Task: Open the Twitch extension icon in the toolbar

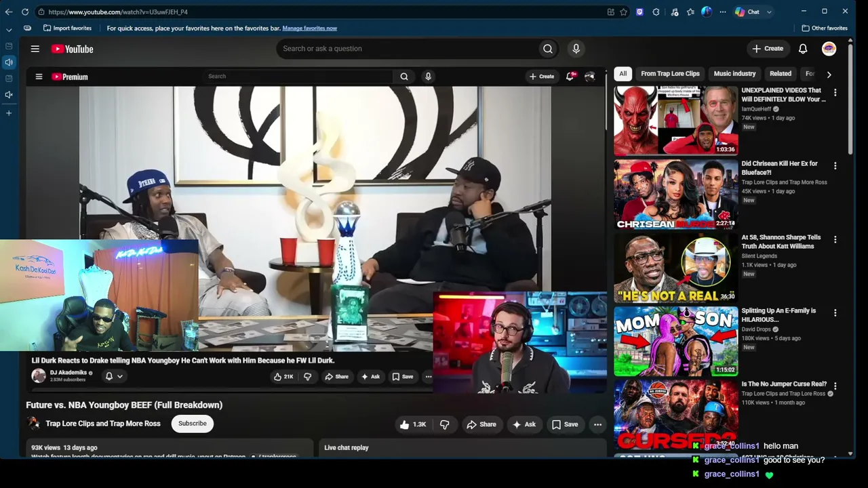Action: tap(639, 12)
